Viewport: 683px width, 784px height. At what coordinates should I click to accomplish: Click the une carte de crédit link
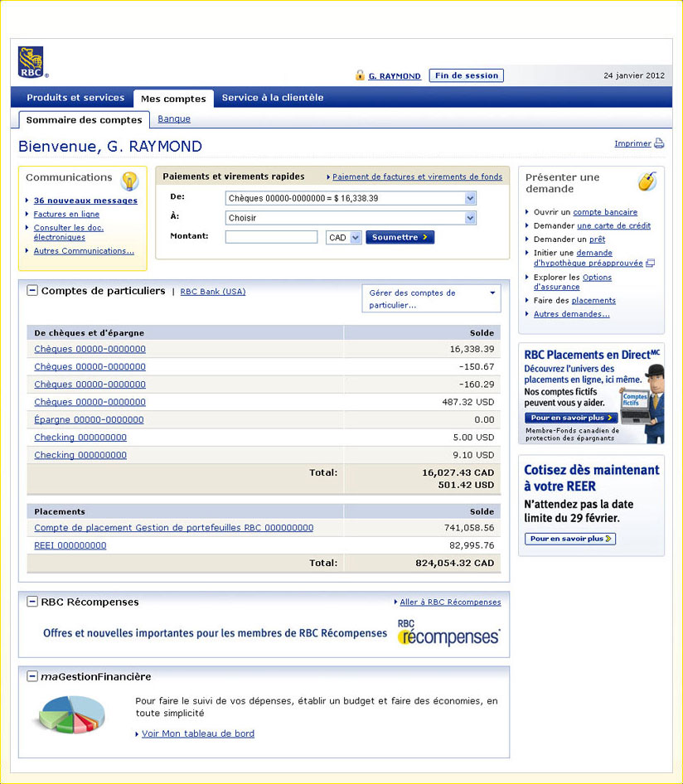[x=614, y=225]
